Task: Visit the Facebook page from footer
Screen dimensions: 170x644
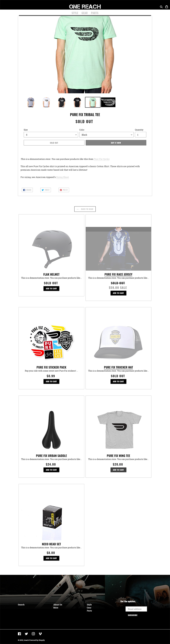Action: [x=19, y=634]
